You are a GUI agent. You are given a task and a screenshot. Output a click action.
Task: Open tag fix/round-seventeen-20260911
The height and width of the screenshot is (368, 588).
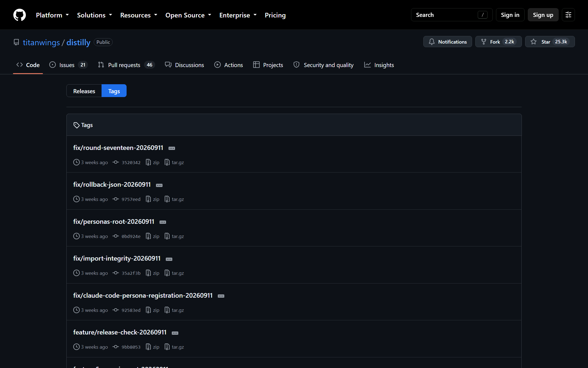pos(118,148)
